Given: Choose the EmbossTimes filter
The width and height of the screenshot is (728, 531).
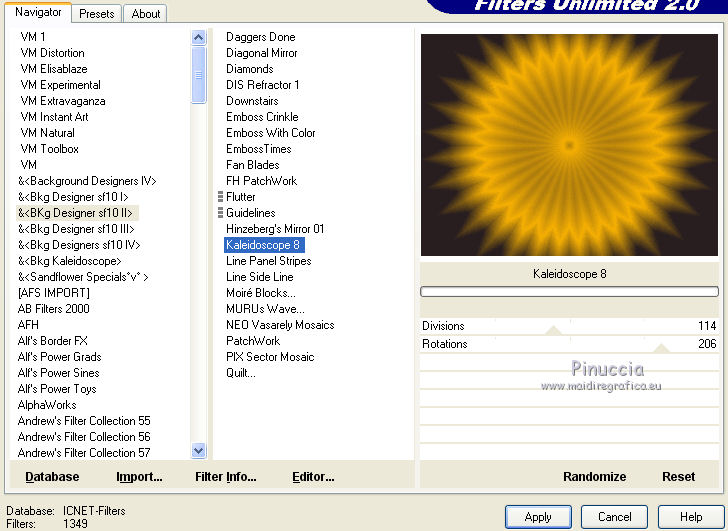Looking at the screenshot, I should coord(259,149).
